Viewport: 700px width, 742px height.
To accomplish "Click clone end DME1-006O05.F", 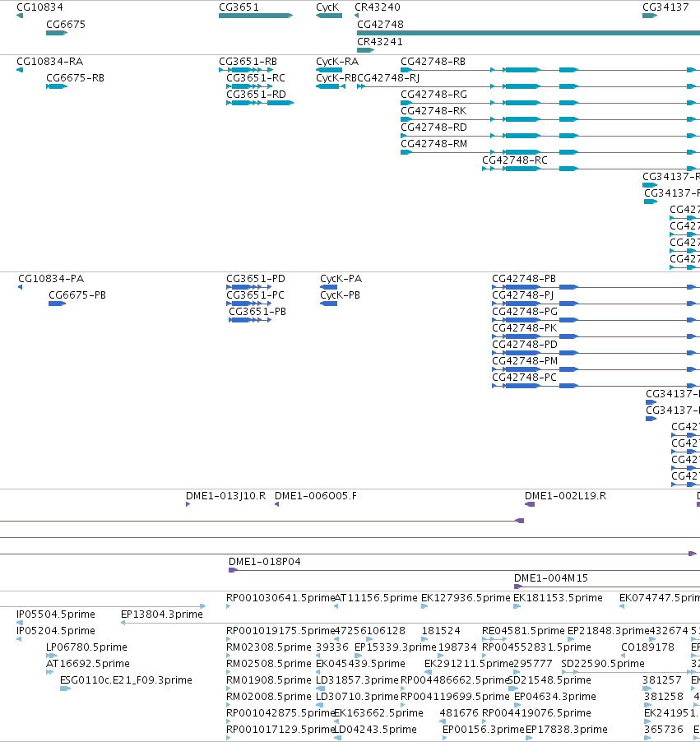I will click(316, 495).
